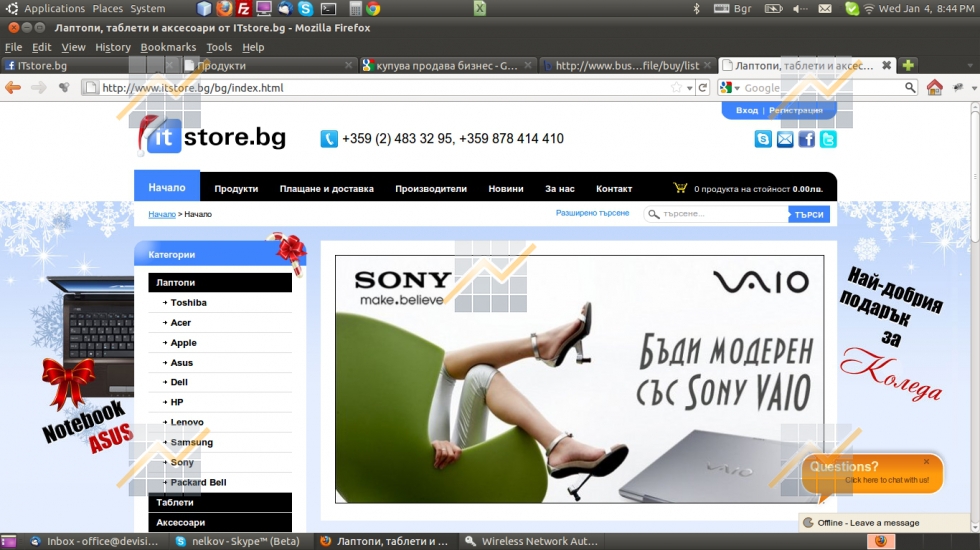Click the site search input field

[716, 214]
